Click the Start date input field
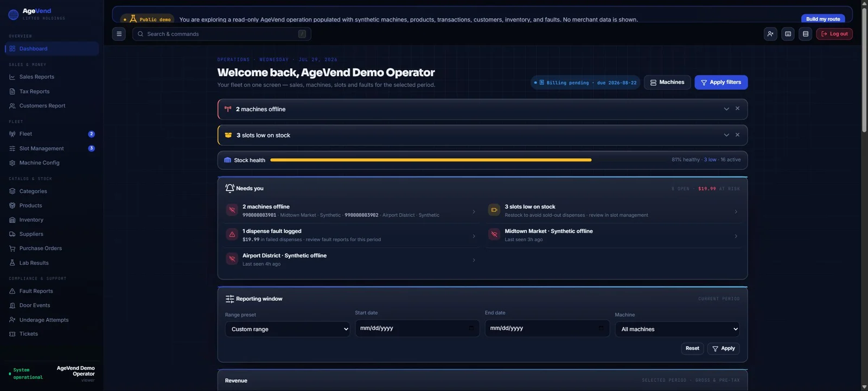Screen dimensions: 868x391 pos(417,328)
